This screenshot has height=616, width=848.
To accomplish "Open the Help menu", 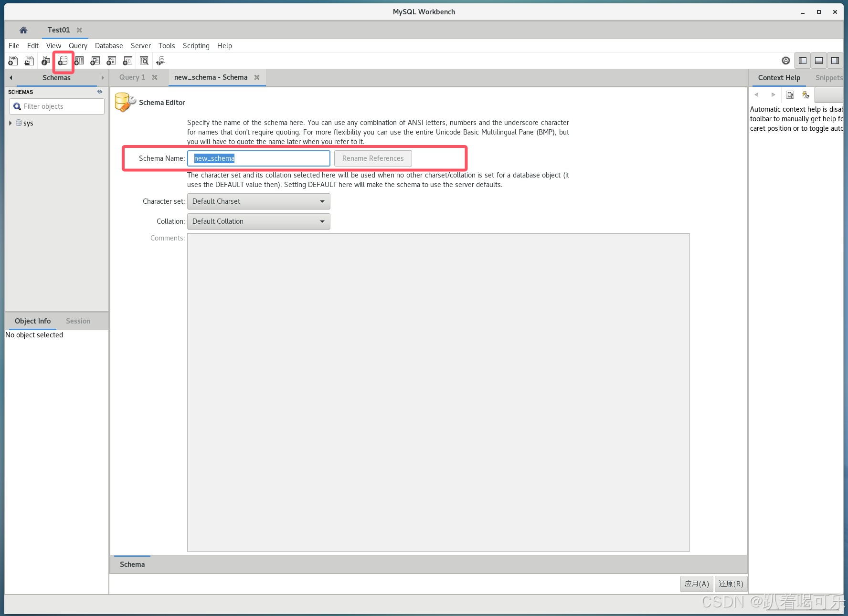I will pyautogui.click(x=224, y=46).
